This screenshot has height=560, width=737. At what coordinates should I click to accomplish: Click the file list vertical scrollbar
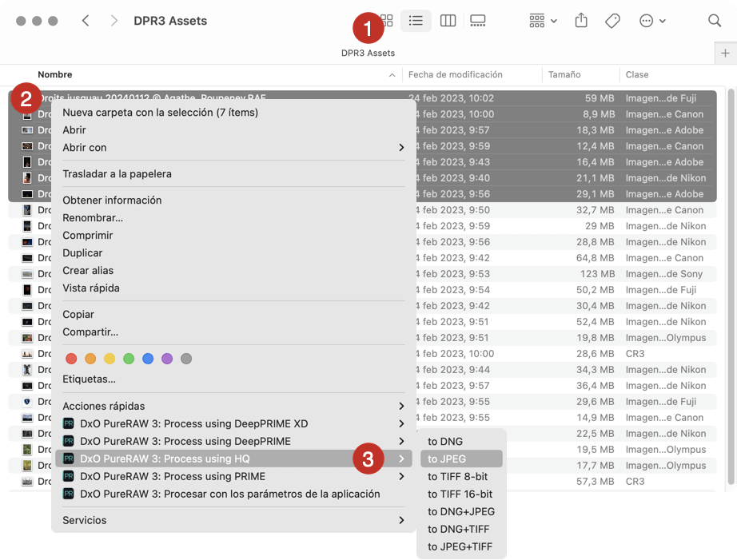coord(731,287)
